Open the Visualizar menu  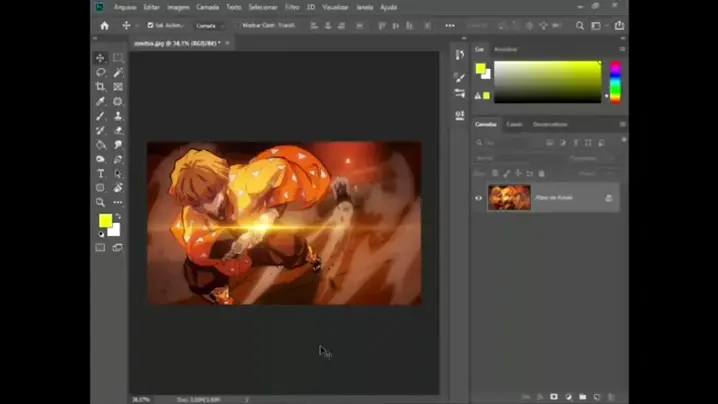[x=335, y=7]
